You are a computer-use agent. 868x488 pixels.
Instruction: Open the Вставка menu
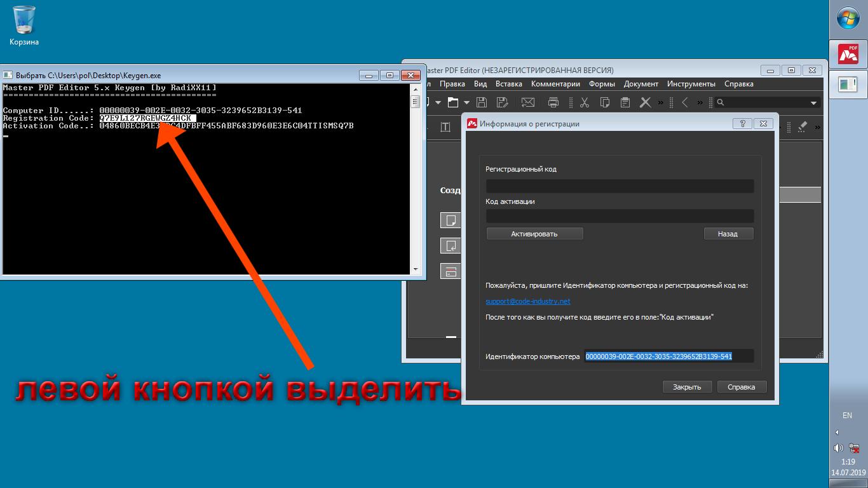[509, 84]
